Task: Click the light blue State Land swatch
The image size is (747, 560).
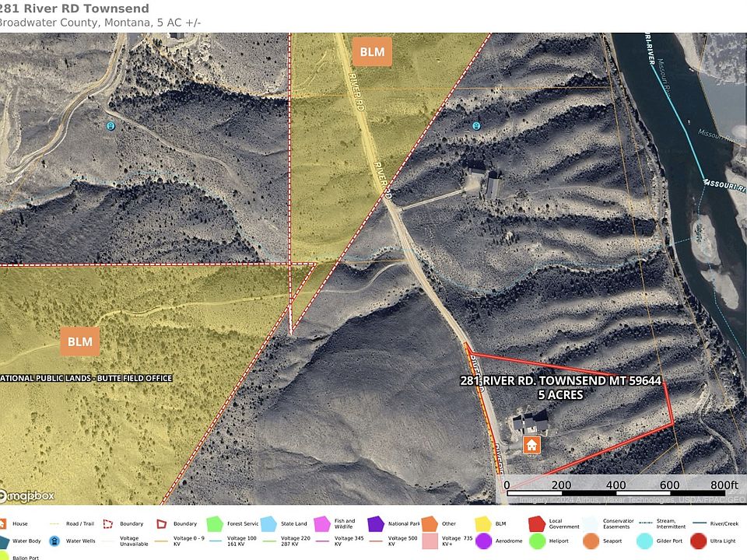Action: point(268,524)
